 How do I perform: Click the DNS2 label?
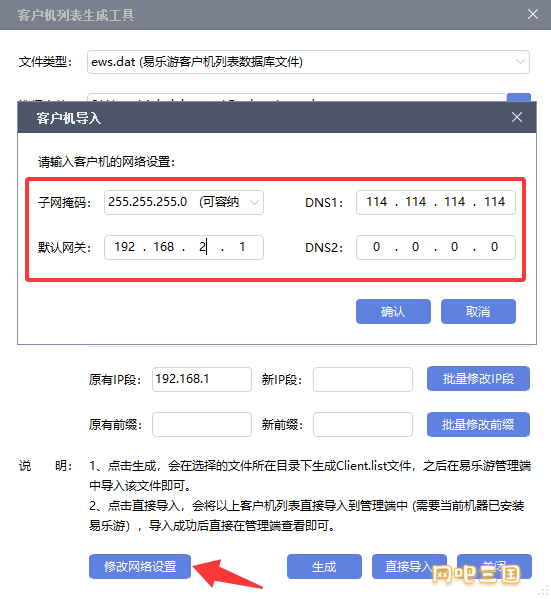(324, 248)
